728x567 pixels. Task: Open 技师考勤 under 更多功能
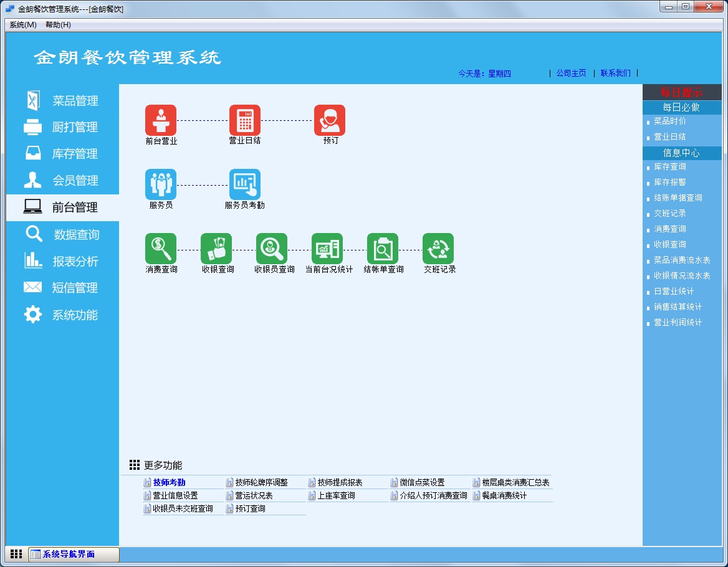pos(169,482)
